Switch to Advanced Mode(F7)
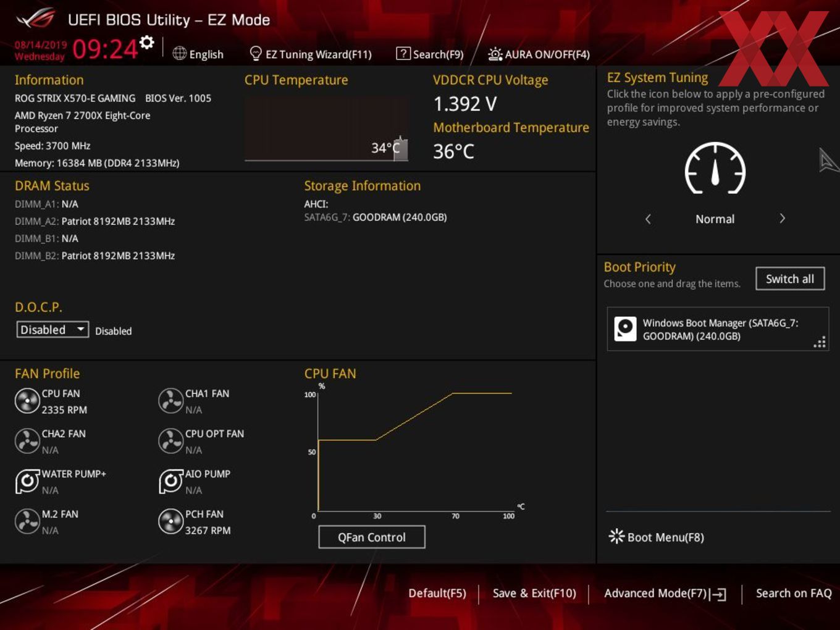 point(655,594)
